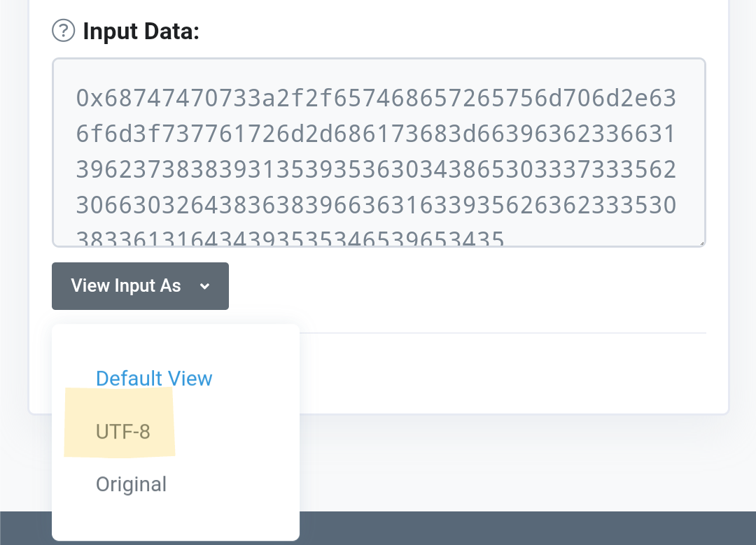Open the View Input As dropdown
The image size is (756, 545).
[140, 285]
